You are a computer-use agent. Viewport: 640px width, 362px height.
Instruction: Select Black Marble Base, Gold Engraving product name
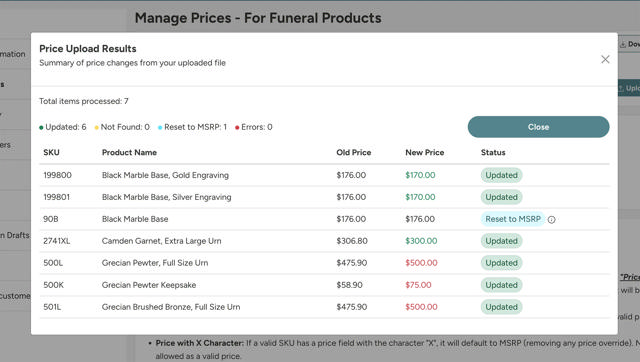click(165, 175)
